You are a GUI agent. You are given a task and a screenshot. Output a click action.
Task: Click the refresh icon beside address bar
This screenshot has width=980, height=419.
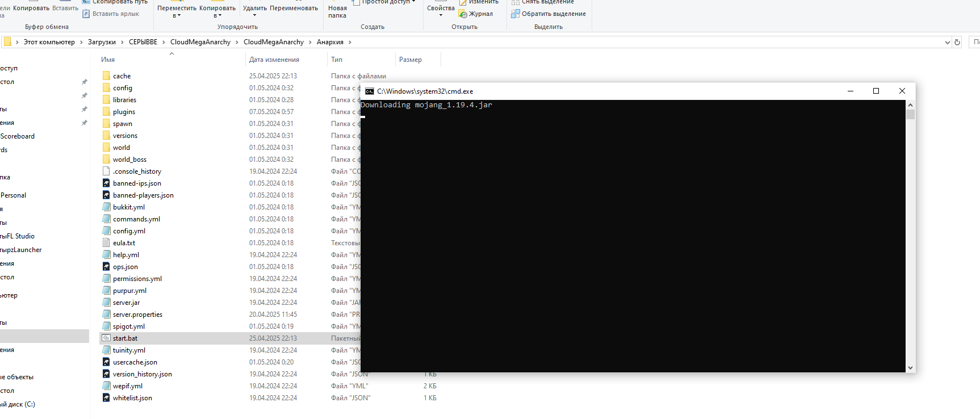click(957, 42)
